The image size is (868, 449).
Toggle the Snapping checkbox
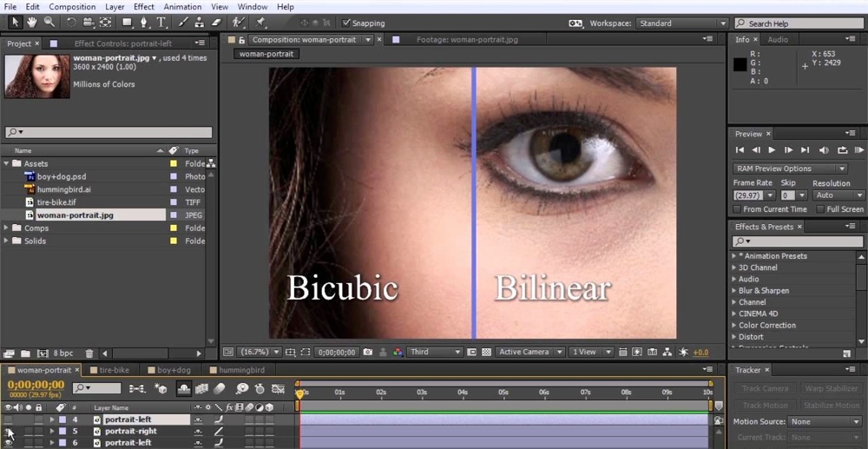tap(347, 23)
